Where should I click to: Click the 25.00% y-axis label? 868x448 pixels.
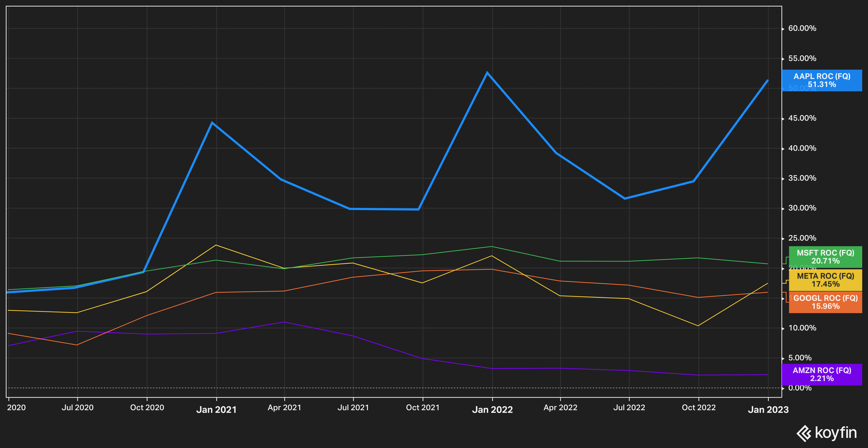802,238
